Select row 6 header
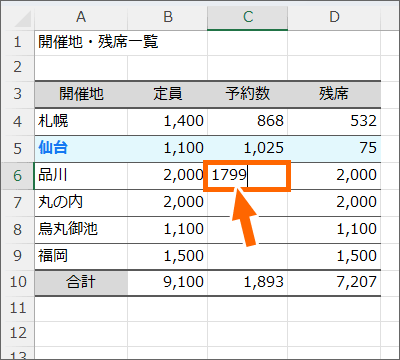Image resolution: width=400 pixels, height=360 pixels. [x=18, y=176]
